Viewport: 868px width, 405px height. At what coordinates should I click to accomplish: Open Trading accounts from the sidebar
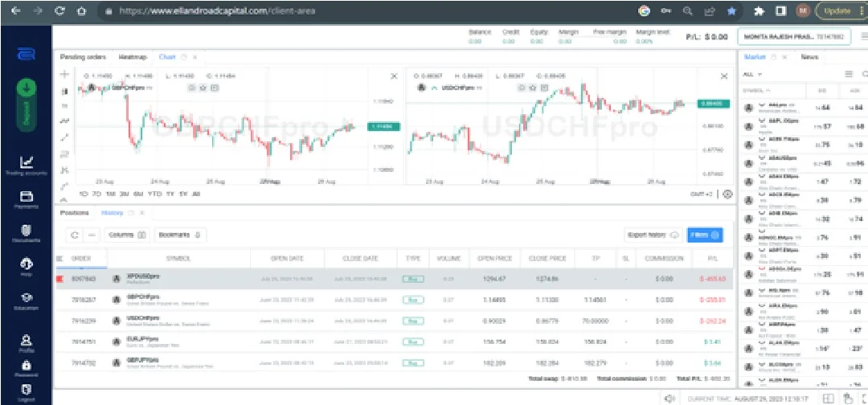[x=26, y=166]
